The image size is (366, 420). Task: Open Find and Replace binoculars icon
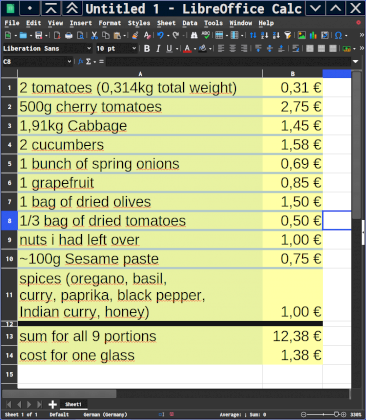(x=194, y=35)
